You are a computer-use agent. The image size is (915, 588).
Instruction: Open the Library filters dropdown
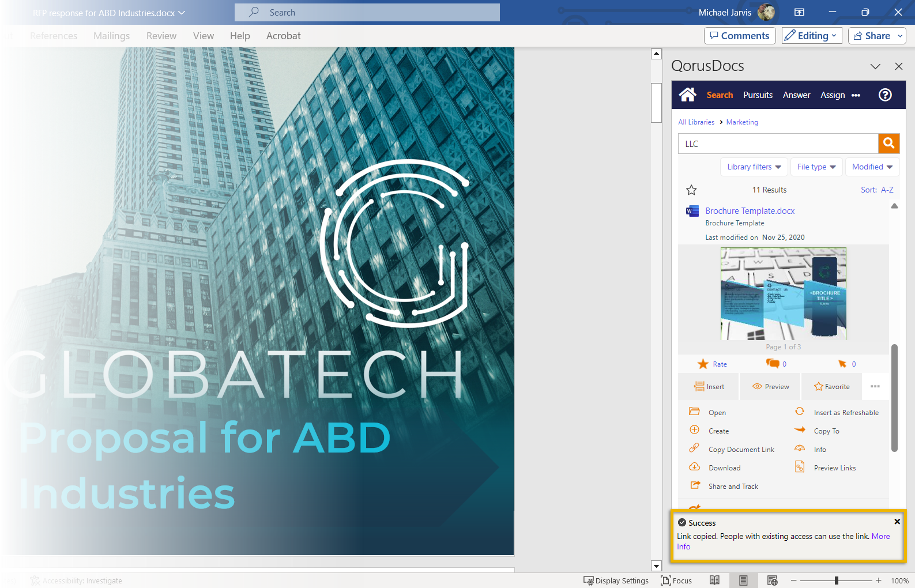[x=754, y=167]
